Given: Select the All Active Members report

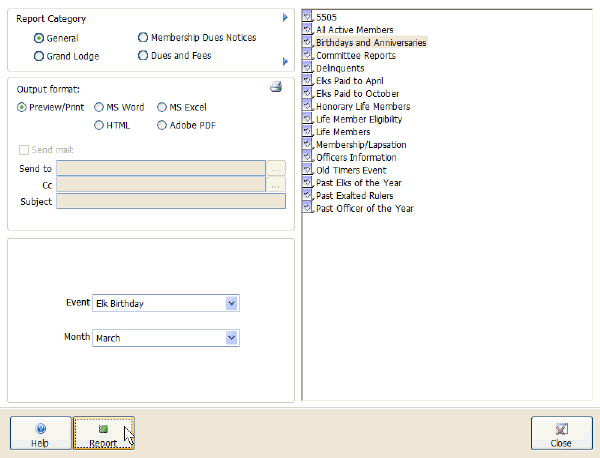Looking at the screenshot, I should [353, 30].
